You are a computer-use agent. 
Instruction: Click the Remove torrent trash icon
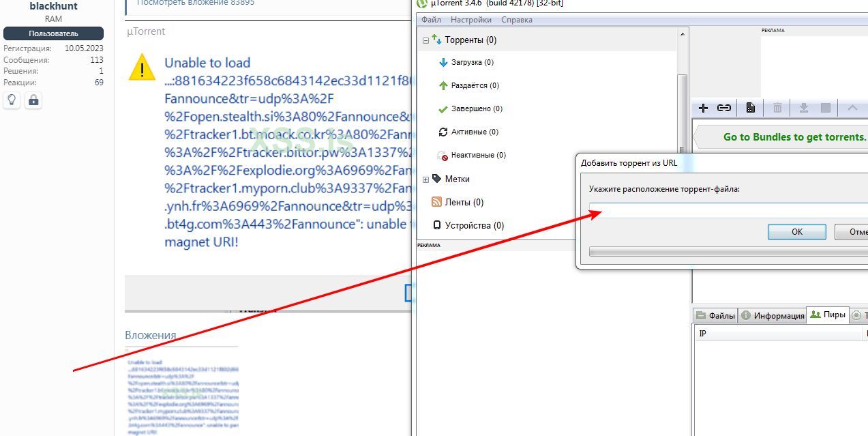(777, 108)
